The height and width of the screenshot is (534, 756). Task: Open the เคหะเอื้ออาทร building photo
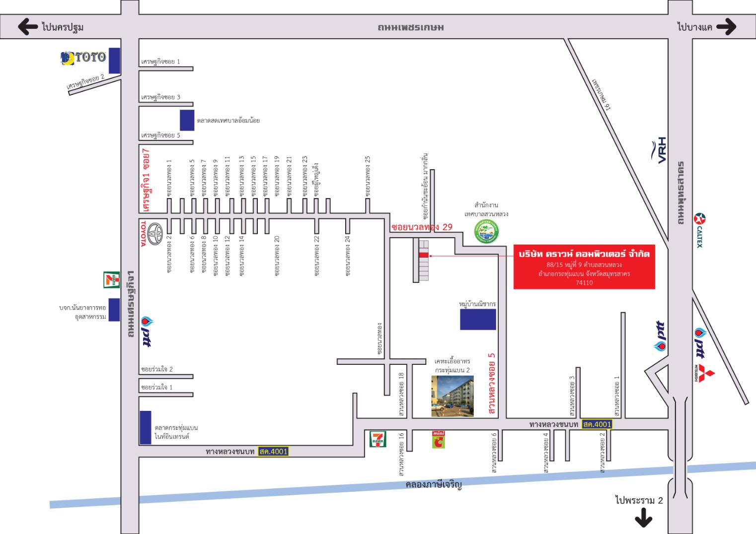(452, 396)
